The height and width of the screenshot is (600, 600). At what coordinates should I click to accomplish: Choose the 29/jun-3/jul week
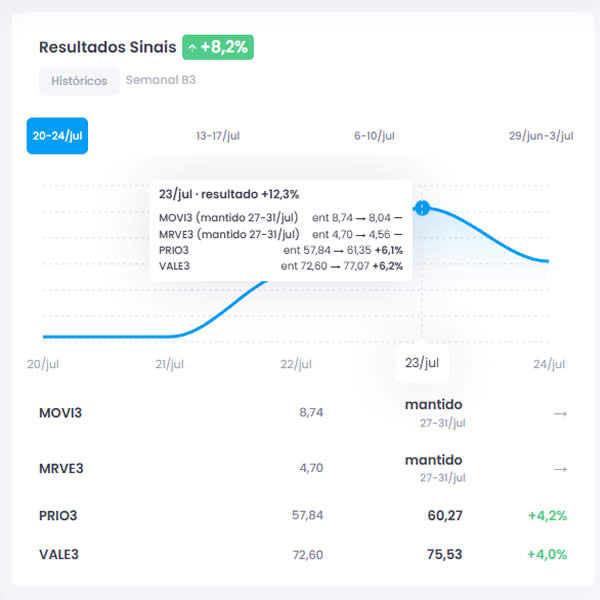(541, 136)
